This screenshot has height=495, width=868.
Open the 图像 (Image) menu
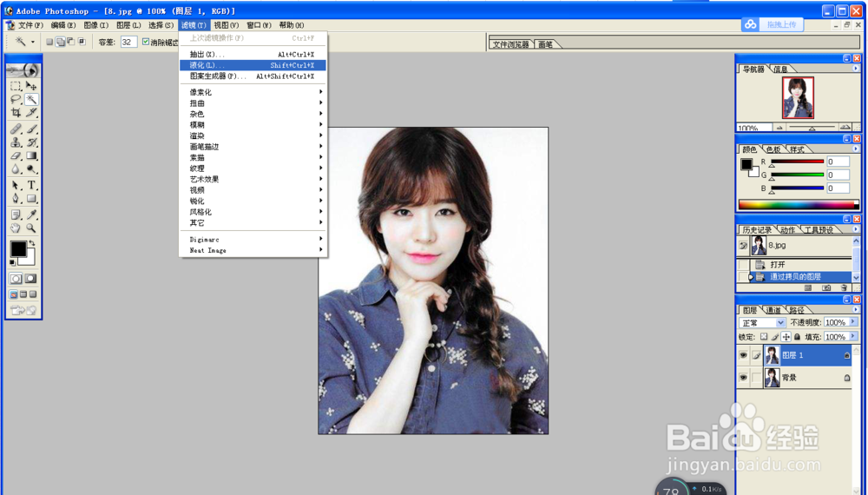tap(95, 25)
